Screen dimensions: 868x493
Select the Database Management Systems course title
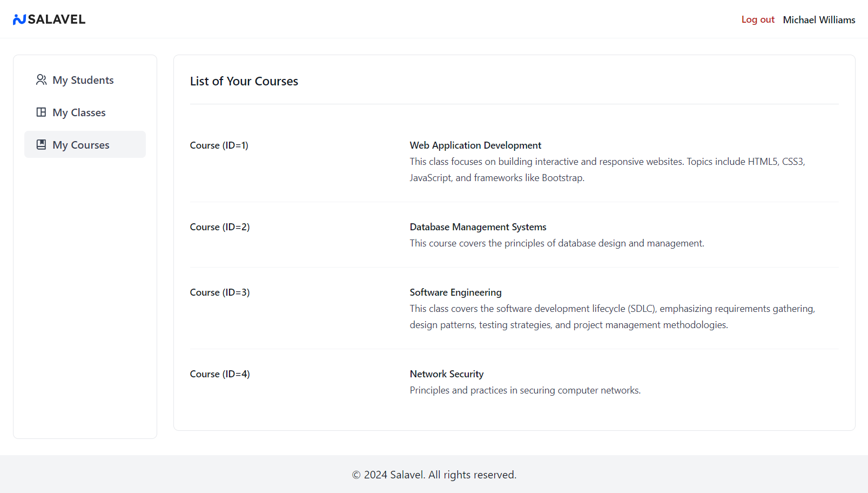pyautogui.click(x=478, y=227)
